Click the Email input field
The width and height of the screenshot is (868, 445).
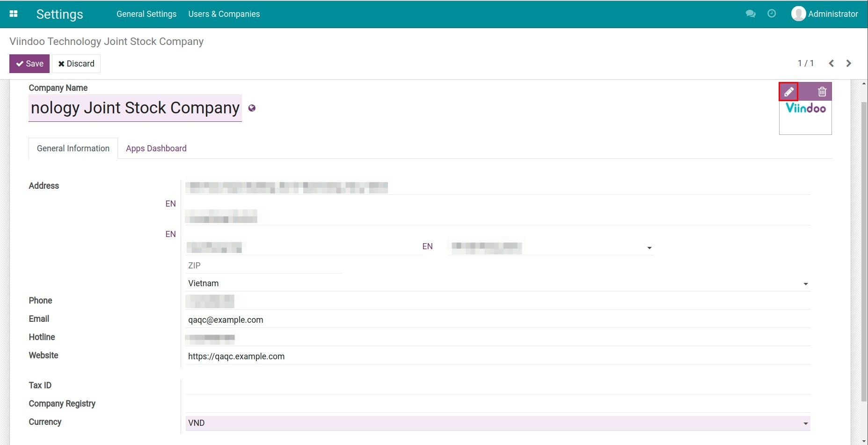[496, 320]
